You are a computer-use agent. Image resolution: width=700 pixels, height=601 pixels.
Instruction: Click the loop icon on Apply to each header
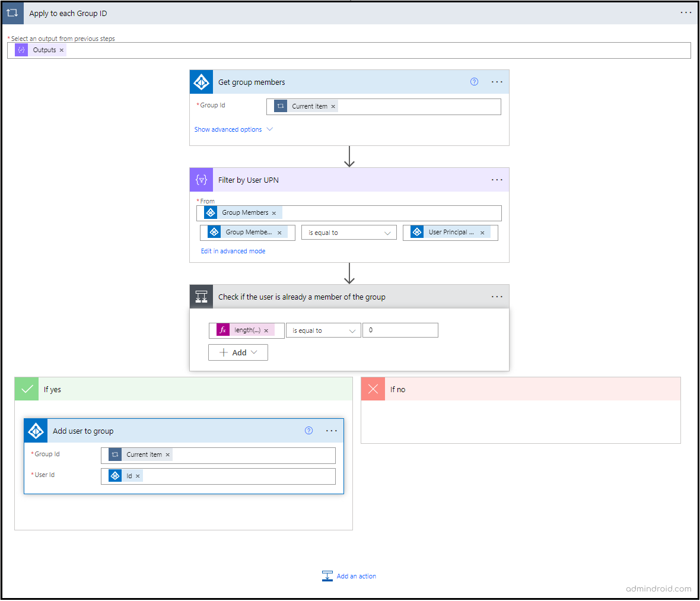pos(12,12)
